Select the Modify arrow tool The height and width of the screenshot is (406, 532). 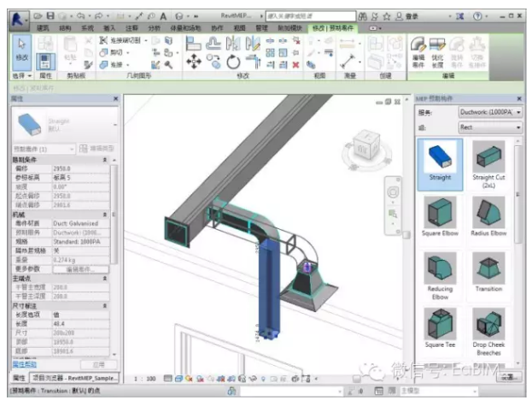(x=22, y=51)
